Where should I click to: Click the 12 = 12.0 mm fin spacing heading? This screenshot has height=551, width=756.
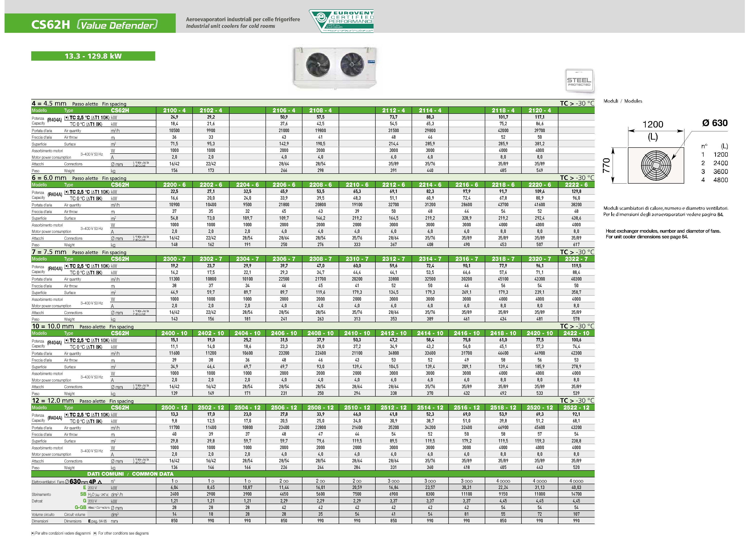tap(53, 400)
